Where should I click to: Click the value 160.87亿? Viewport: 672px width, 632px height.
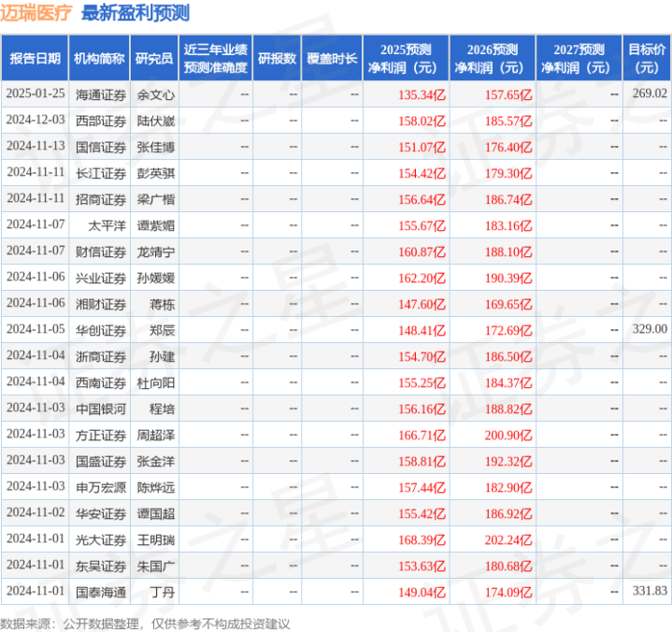point(422,251)
